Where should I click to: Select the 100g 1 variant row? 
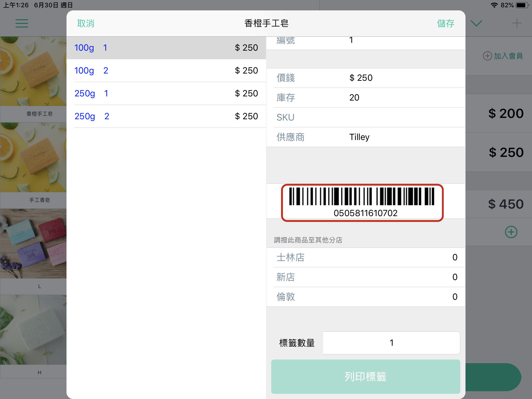point(166,48)
